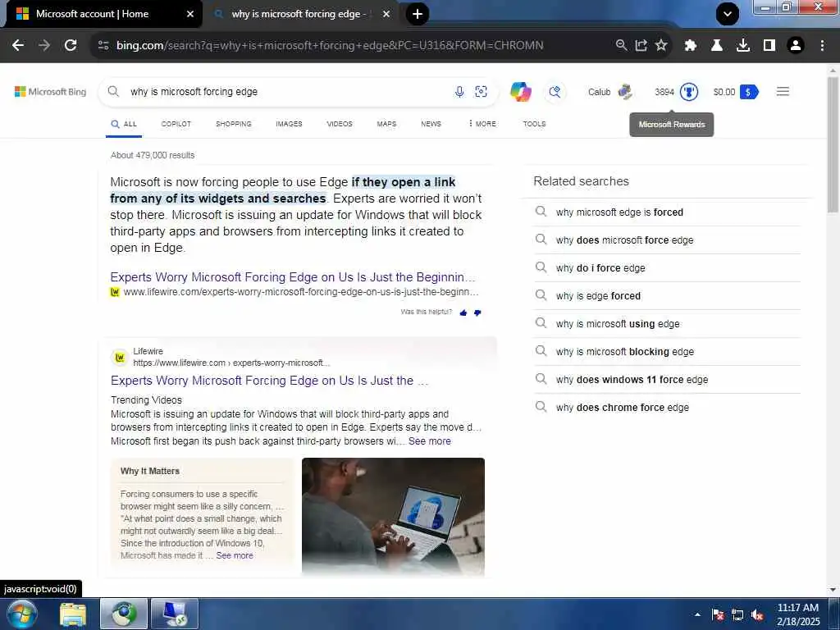Search by voice using microphone icon

point(459,92)
